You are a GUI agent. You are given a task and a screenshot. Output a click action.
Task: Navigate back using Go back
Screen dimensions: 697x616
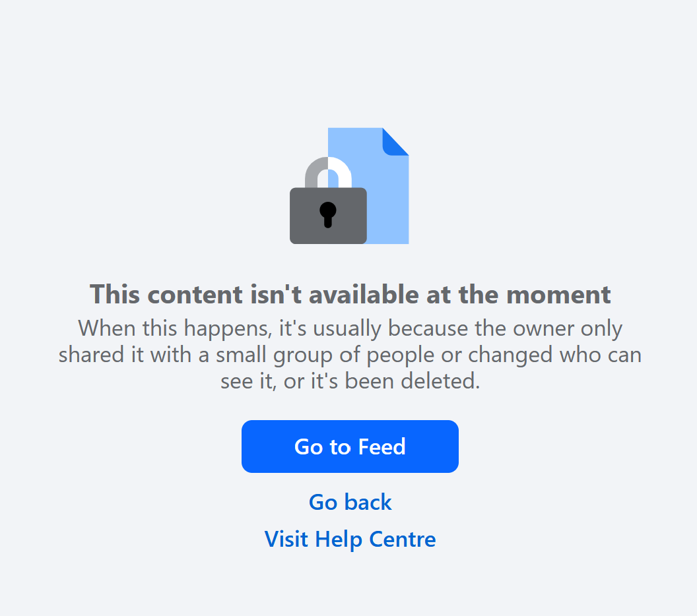(x=350, y=503)
